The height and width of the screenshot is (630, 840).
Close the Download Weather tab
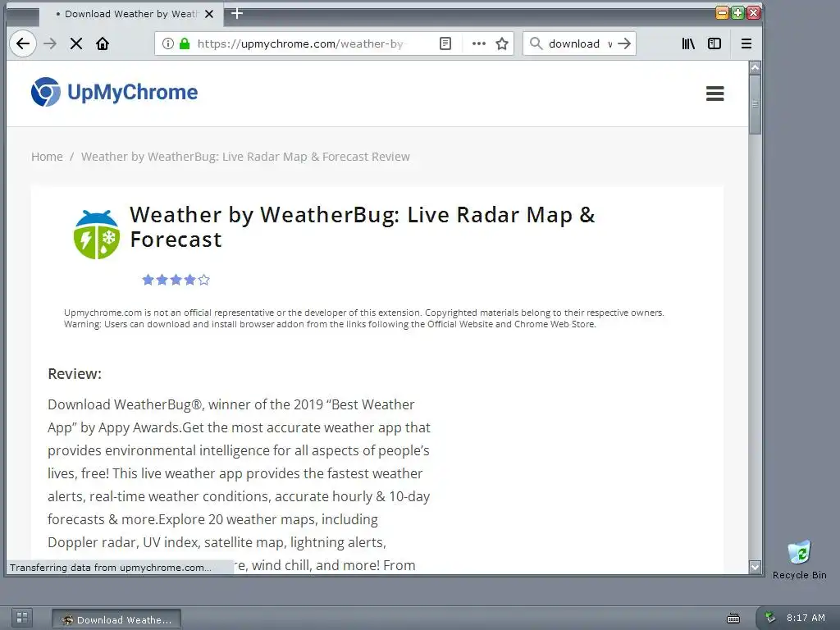pos(209,14)
